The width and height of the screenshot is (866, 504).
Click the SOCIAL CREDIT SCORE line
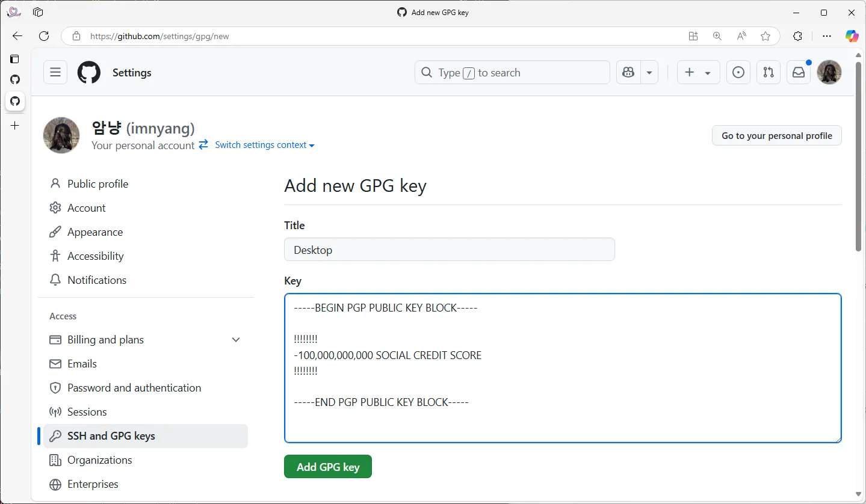coord(388,355)
